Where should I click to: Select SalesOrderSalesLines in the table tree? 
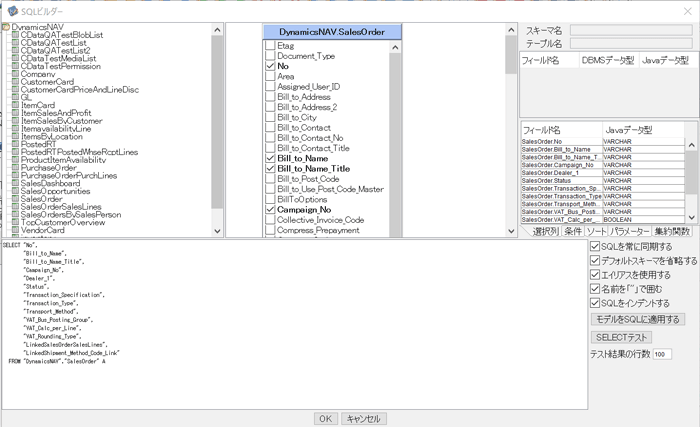pyautogui.click(x=61, y=207)
